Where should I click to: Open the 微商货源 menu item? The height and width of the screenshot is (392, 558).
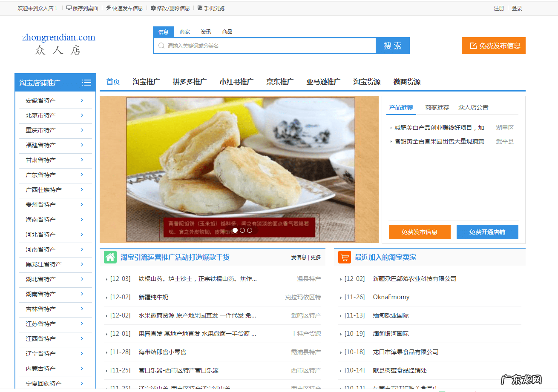pyautogui.click(x=408, y=82)
